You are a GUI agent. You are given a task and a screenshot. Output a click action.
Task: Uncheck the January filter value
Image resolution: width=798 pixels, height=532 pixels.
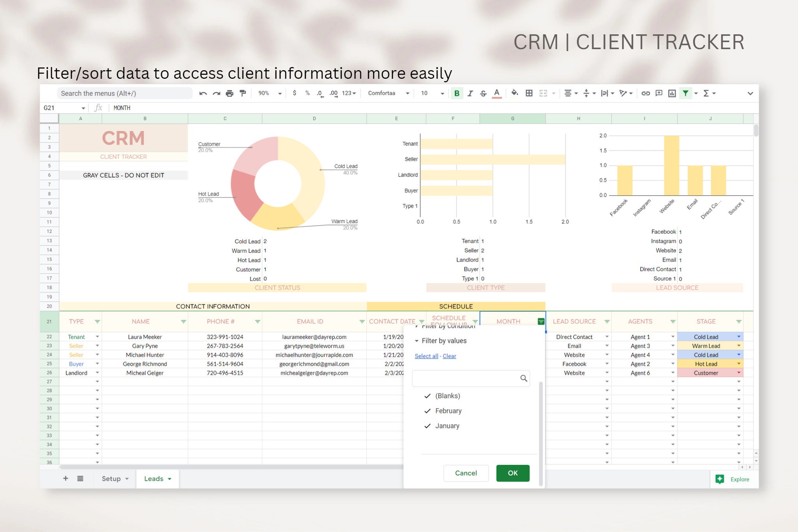pos(427,426)
